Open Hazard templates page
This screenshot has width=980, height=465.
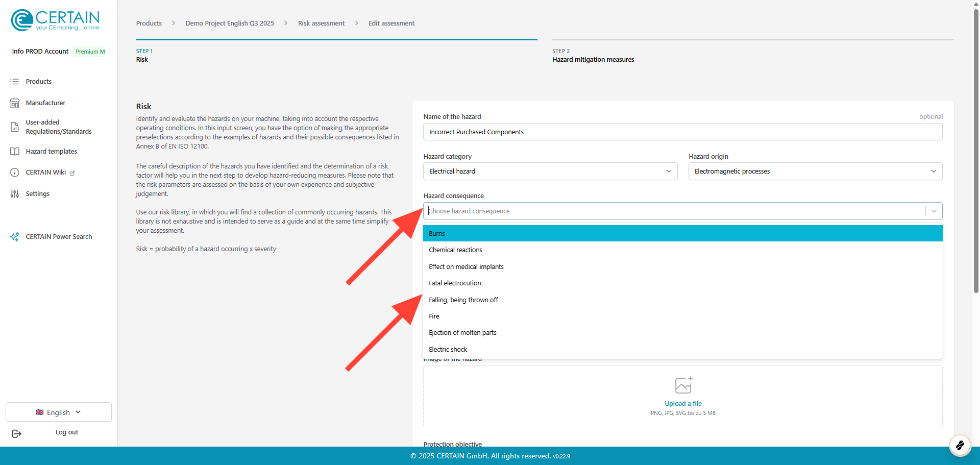click(x=52, y=152)
